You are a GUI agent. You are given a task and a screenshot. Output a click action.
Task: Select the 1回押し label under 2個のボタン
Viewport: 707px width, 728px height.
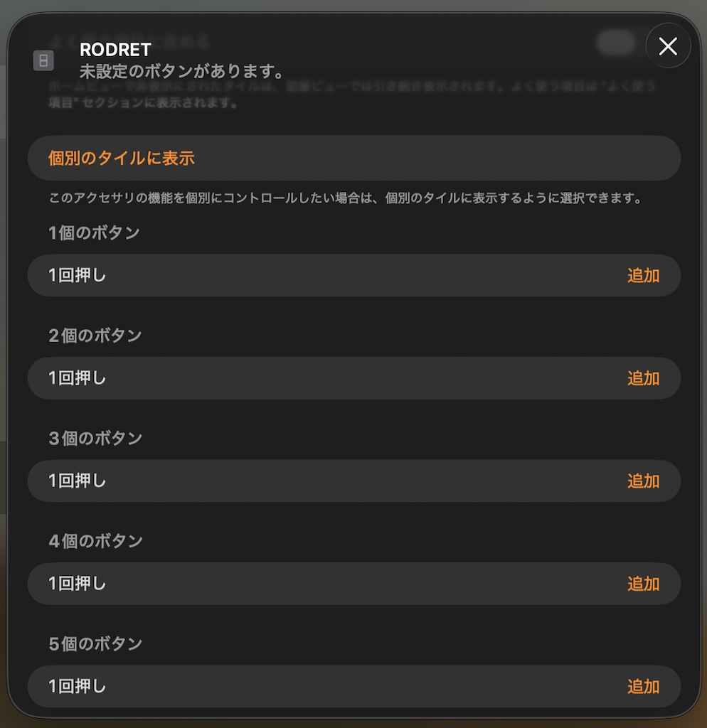point(78,378)
